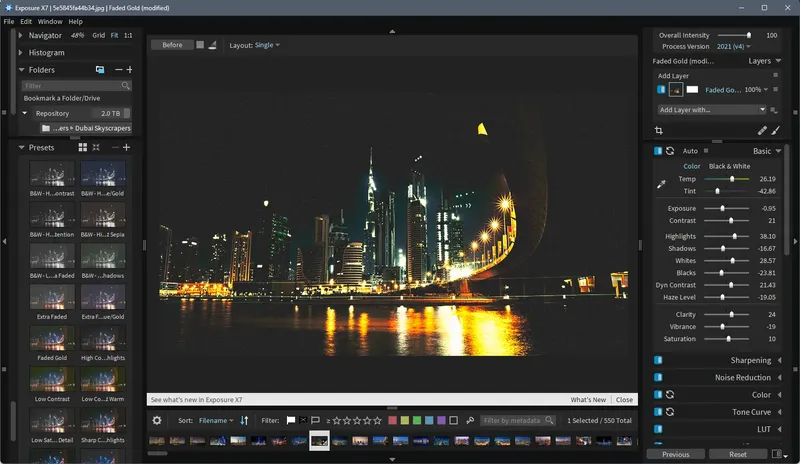Pick the white balance eyedropper
This screenshot has width=800, height=464.
pos(660,184)
